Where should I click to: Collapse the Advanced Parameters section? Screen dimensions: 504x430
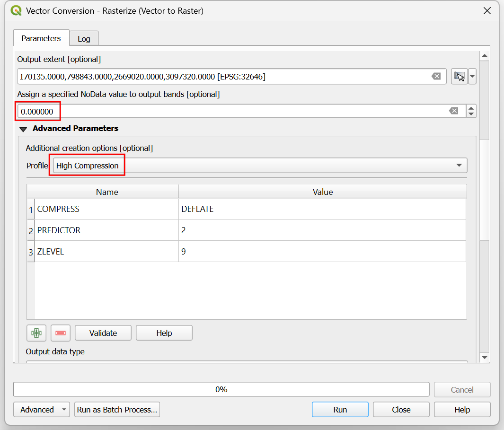[x=23, y=129]
